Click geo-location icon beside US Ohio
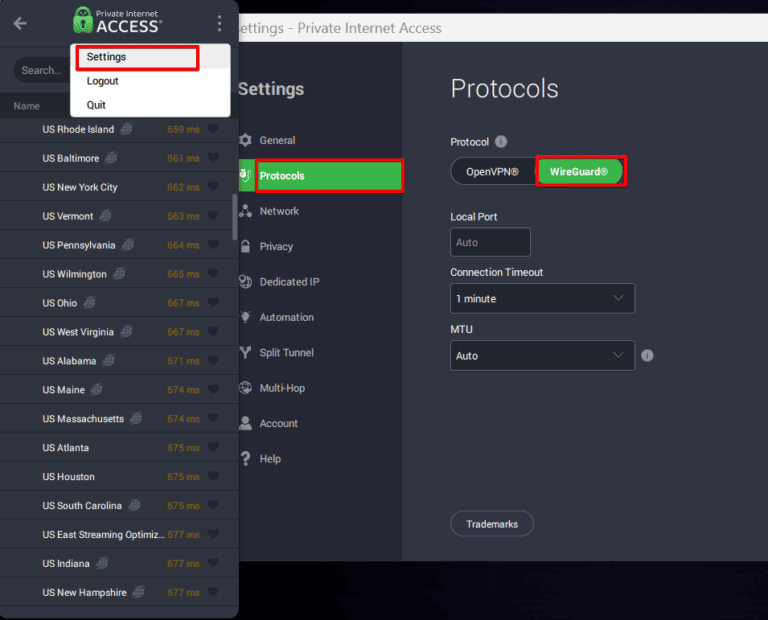Viewport: 768px width, 620px height. 89,303
